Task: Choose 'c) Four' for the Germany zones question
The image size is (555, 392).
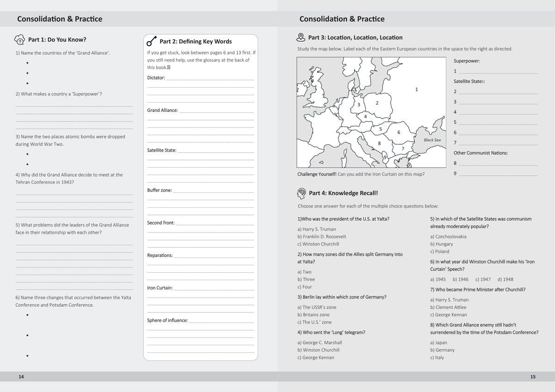Action: click(x=305, y=287)
